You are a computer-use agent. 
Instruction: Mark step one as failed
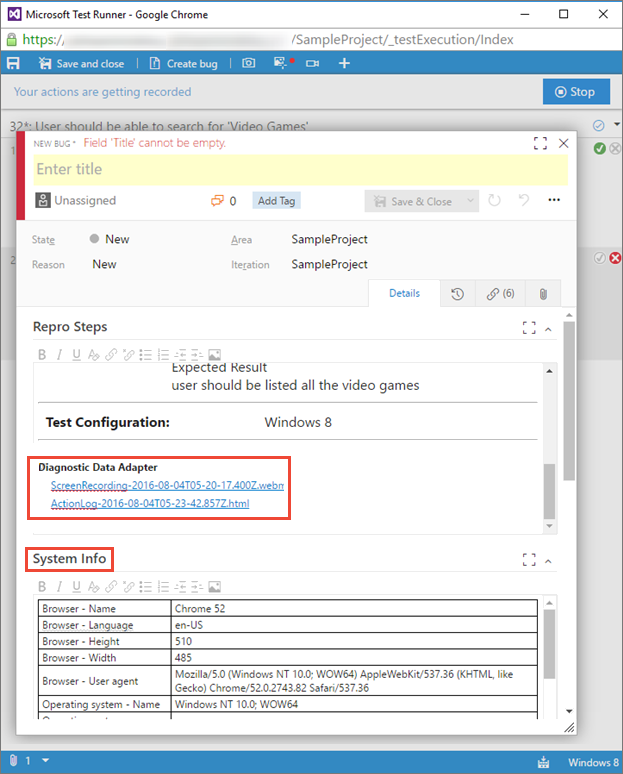[x=615, y=149]
